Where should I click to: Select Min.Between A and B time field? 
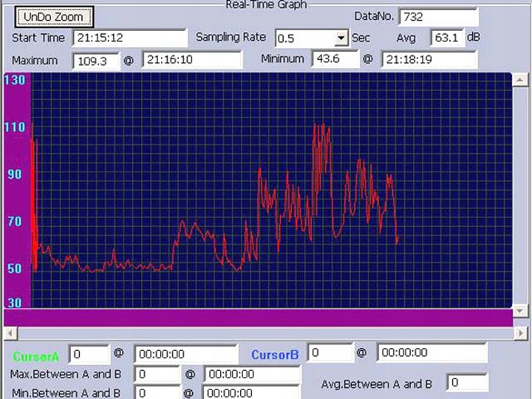pos(251,393)
